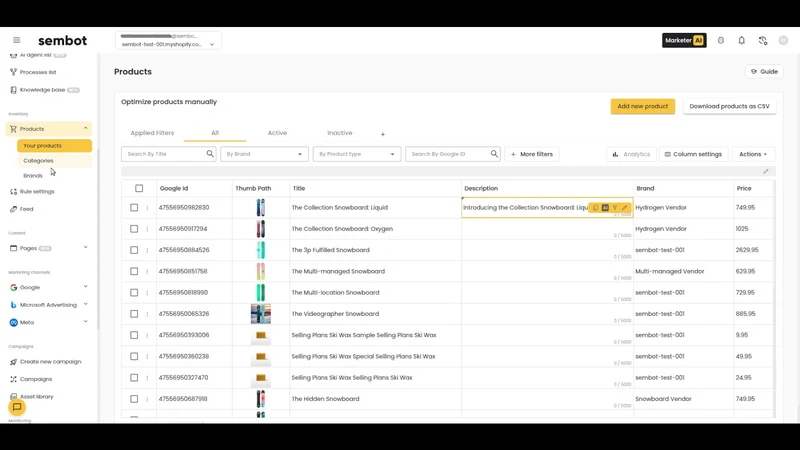800x450 pixels.
Task: Open row menu dots for Collection Snowboard: Liquid
Action: tap(147, 208)
